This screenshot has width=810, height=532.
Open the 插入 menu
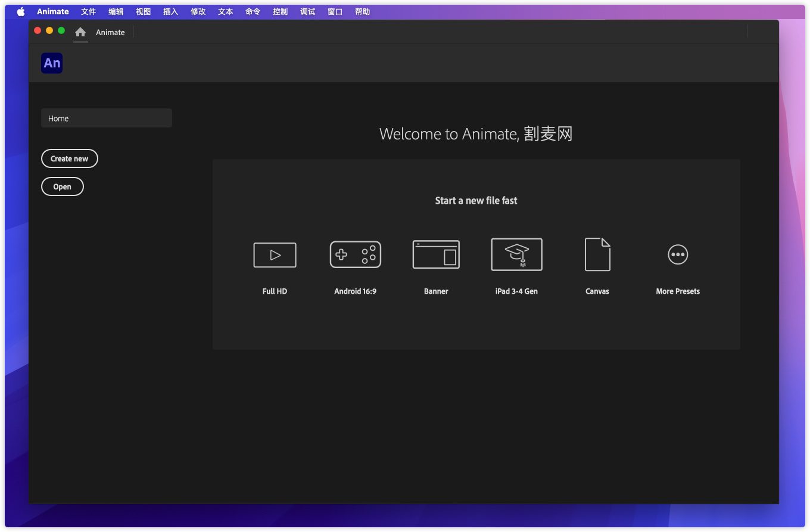click(x=171, y=11)
